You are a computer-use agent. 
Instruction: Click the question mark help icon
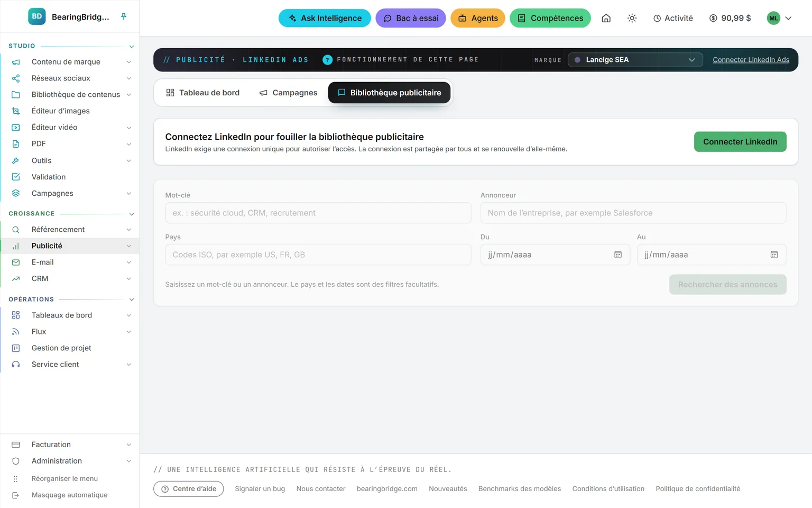tap(327, 60)
